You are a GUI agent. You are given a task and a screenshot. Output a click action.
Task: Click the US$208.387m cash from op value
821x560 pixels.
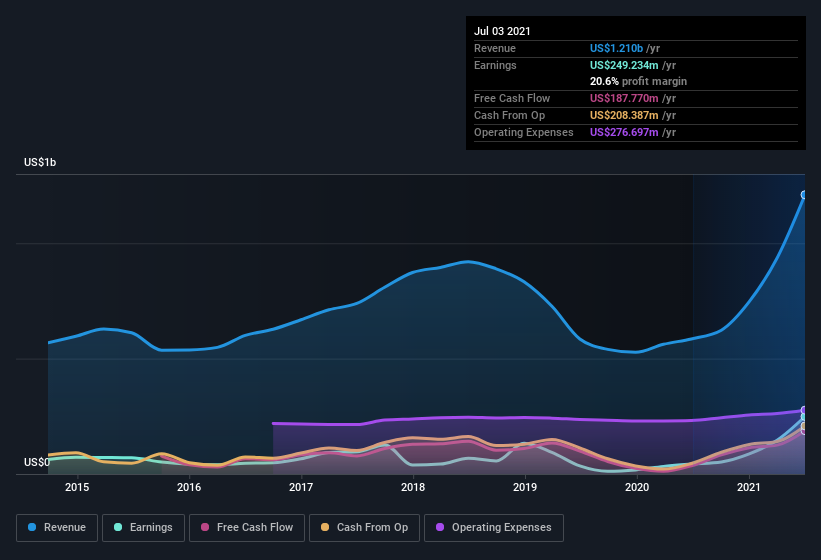pyautogui.click(x=624, y=115)
